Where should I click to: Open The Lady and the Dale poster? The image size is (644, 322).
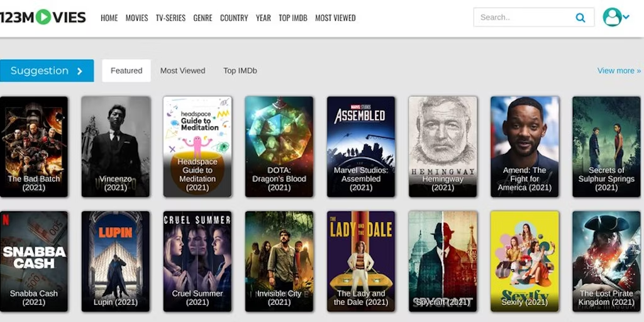(x=361, y=261)
